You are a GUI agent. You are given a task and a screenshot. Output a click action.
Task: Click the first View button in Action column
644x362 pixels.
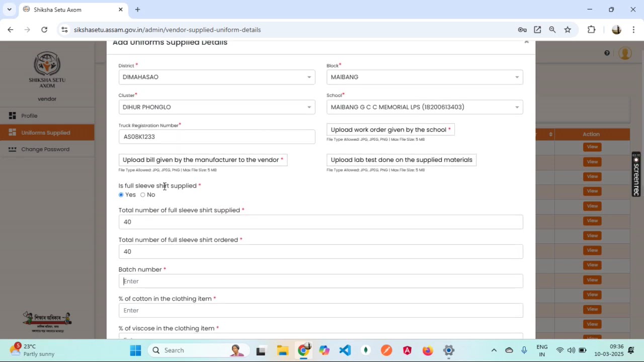[x=592, y=147]
